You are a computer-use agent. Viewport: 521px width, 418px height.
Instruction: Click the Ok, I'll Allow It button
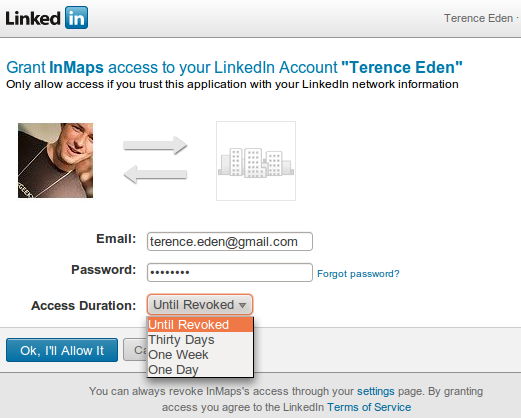coord(62,350)
